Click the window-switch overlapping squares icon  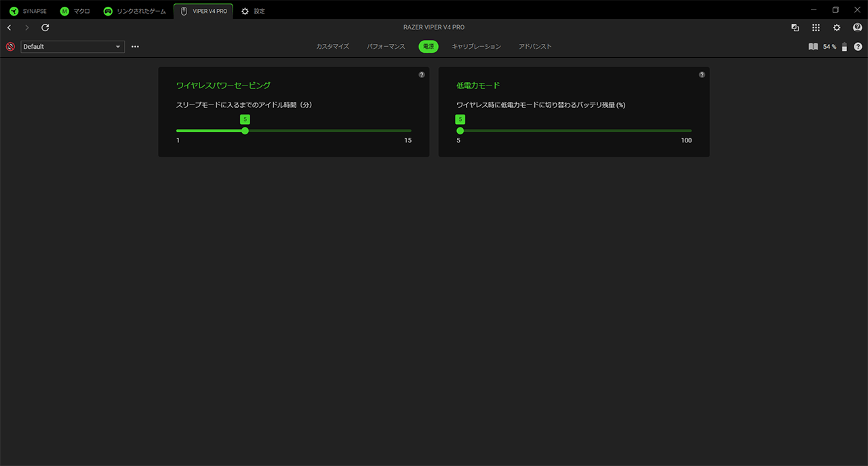click(795, 28)
